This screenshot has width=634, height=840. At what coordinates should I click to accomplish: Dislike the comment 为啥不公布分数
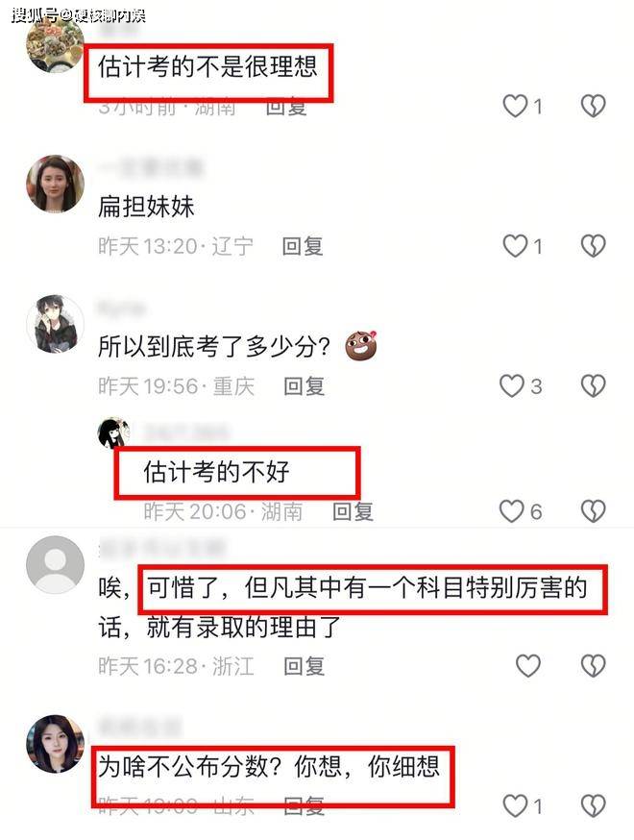[594, 805]
